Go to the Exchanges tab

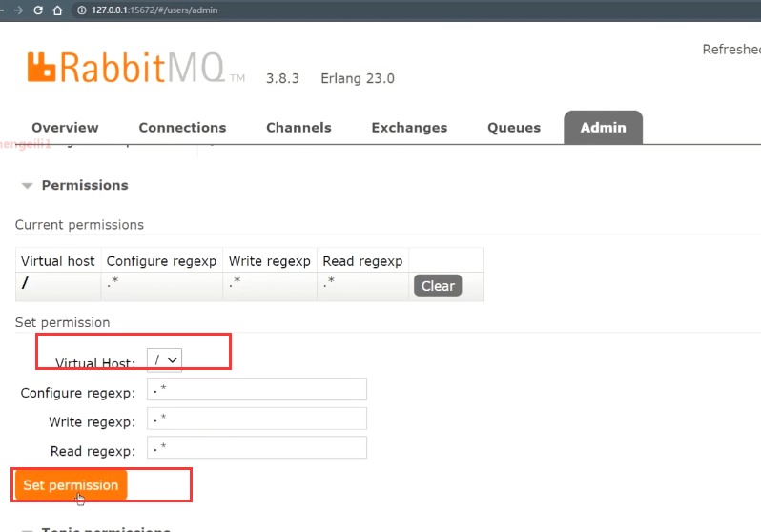[410, 128]
